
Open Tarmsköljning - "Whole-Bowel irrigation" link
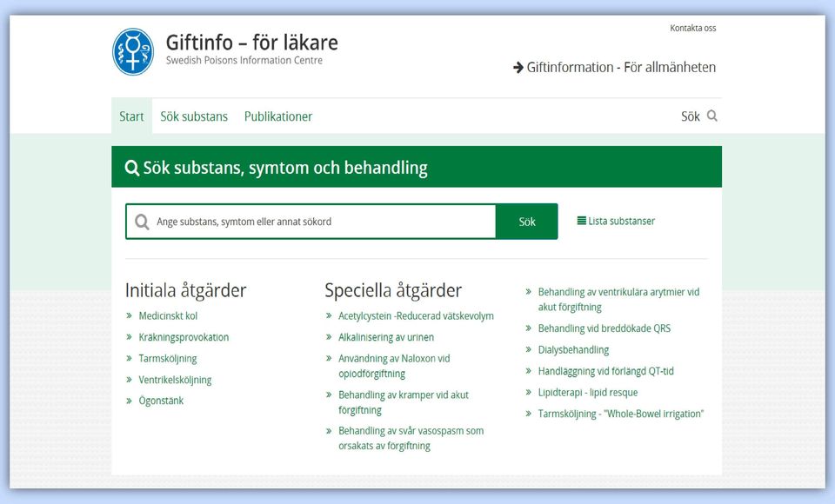[x=620, y=414]
